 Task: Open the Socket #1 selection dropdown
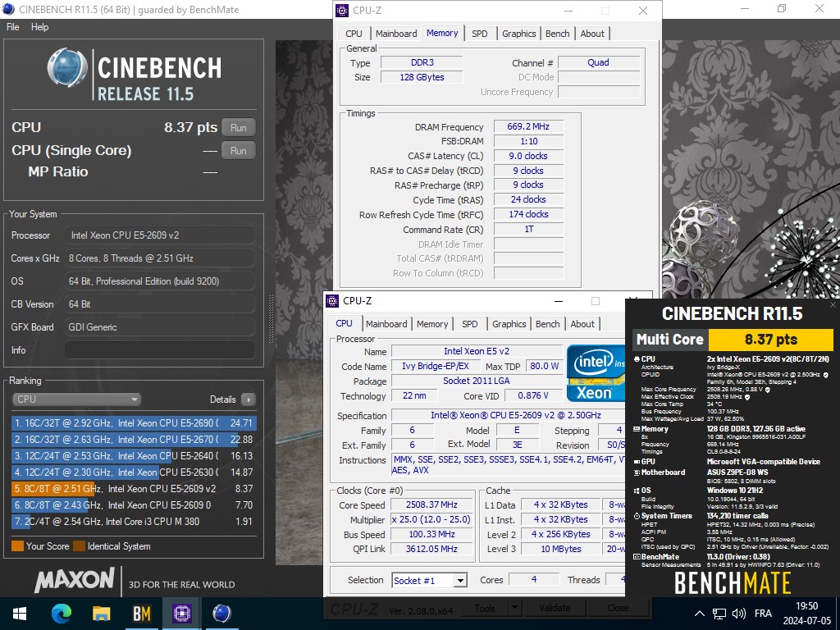(x=429, y=580)
